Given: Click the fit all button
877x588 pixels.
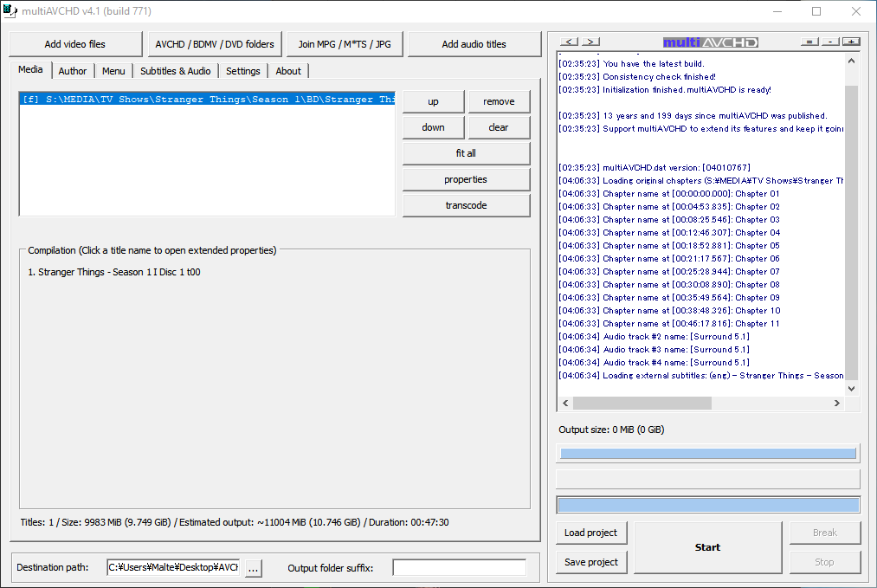Looking at the screenshot, I should (x=466, y=153).
